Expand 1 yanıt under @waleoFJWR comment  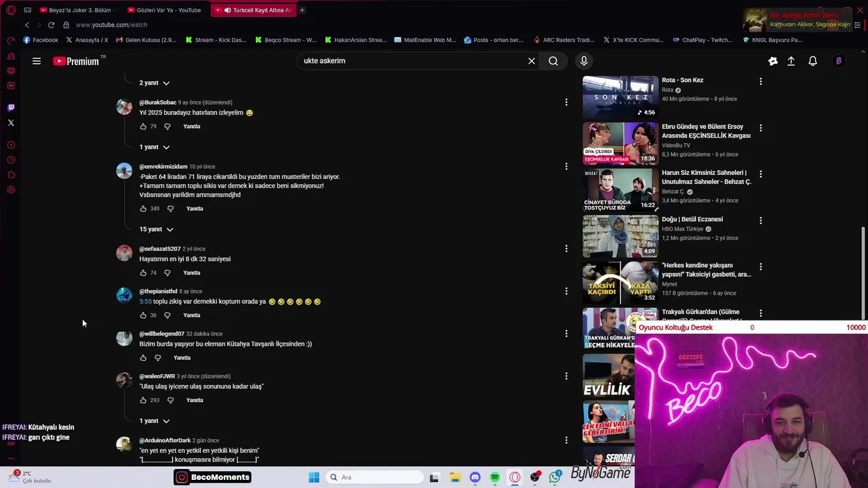click(x=155, y=421)
